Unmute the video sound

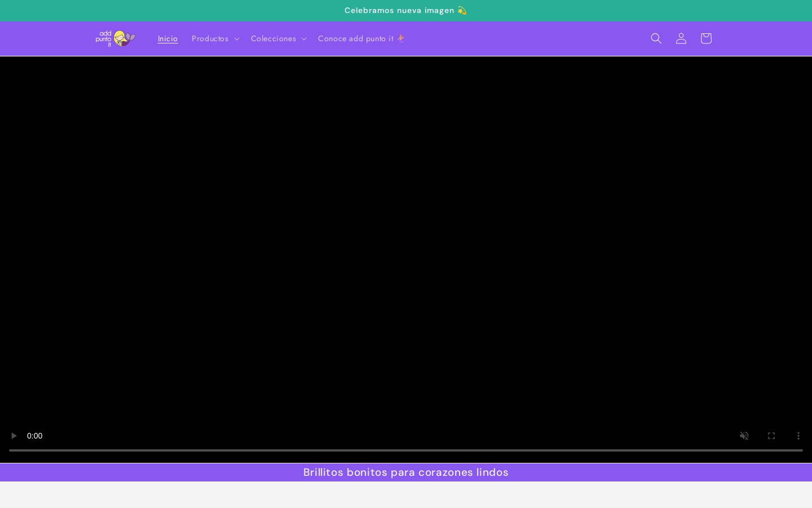(744, 436)
